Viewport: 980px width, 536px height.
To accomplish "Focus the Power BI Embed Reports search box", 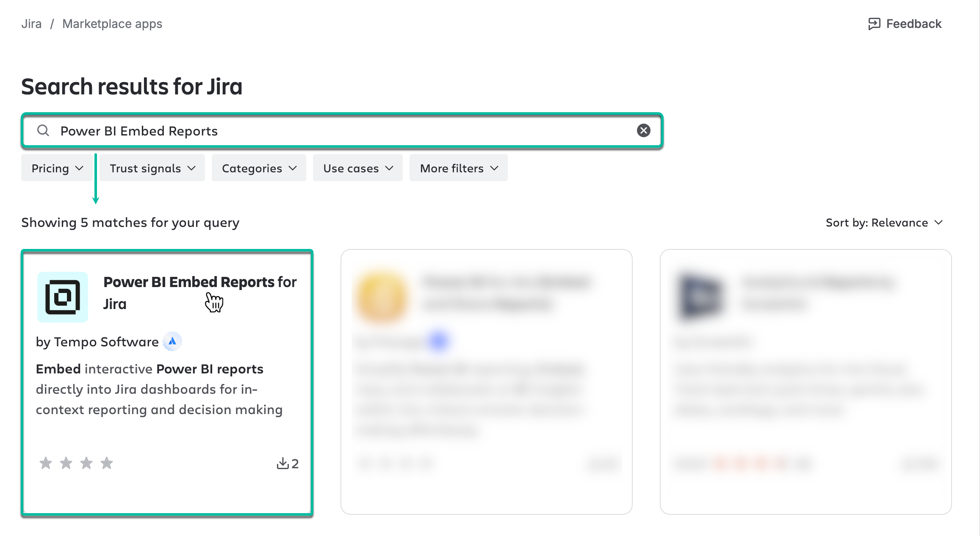I will click(339, 131).
